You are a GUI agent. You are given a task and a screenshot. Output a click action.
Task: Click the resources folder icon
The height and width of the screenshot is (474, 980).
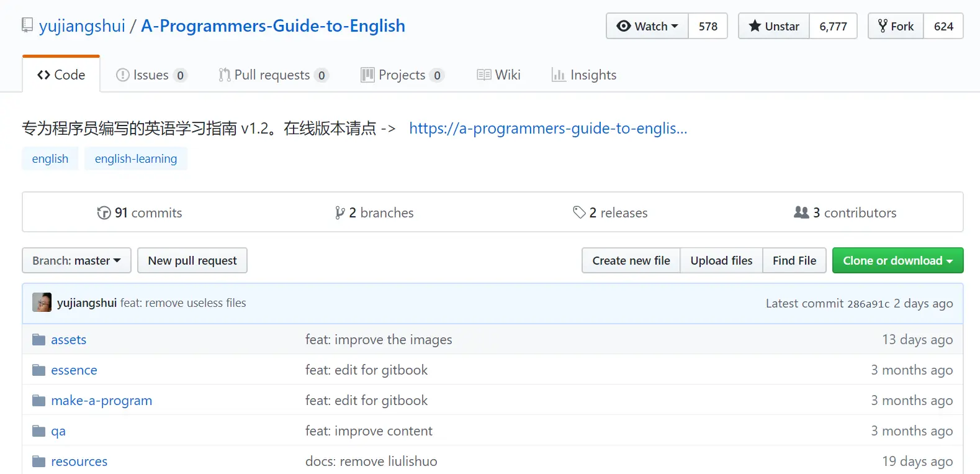pyautogui.click(x=39, y=461)
